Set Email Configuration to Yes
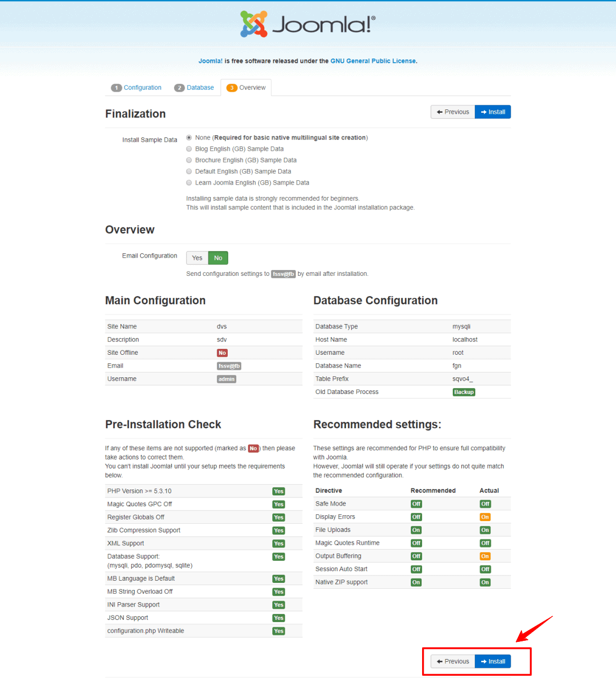 click(x=197, y=258)
